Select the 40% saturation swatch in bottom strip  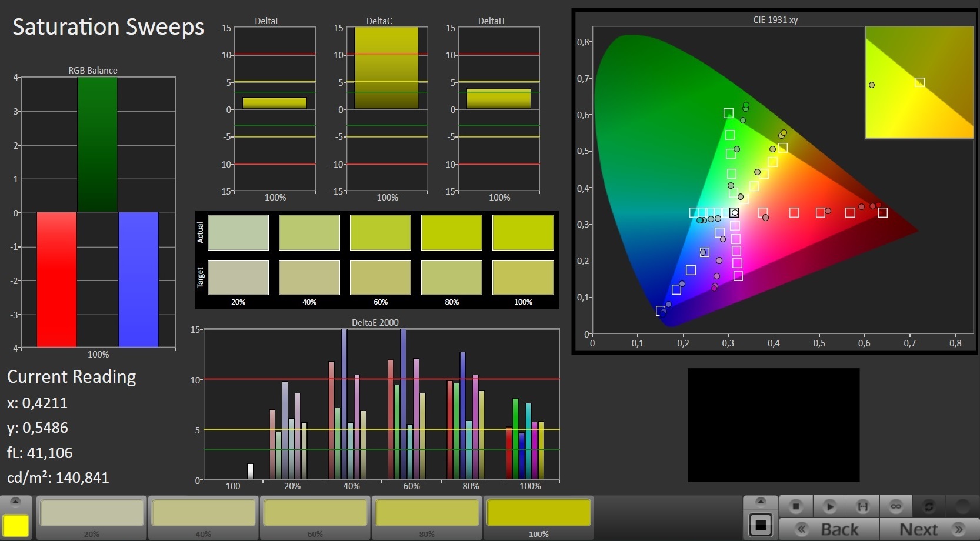click(x=203, y=513)
